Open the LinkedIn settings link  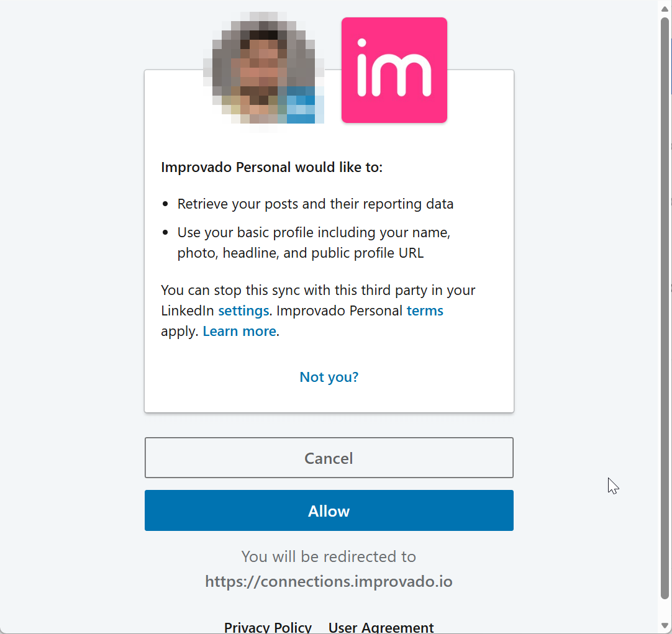click(243, 310)
